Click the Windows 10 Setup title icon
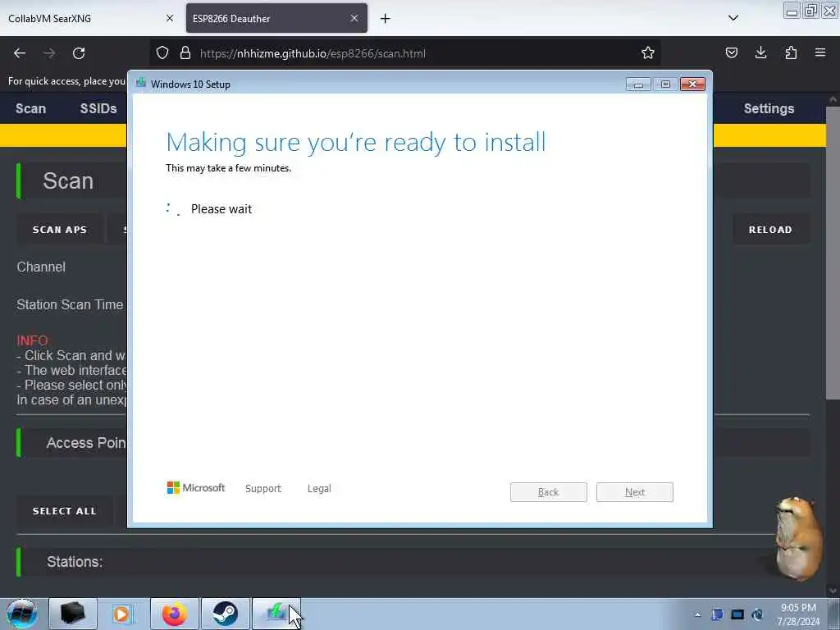The width and height of the screenshot is (840, 630). tap(141, 83)
